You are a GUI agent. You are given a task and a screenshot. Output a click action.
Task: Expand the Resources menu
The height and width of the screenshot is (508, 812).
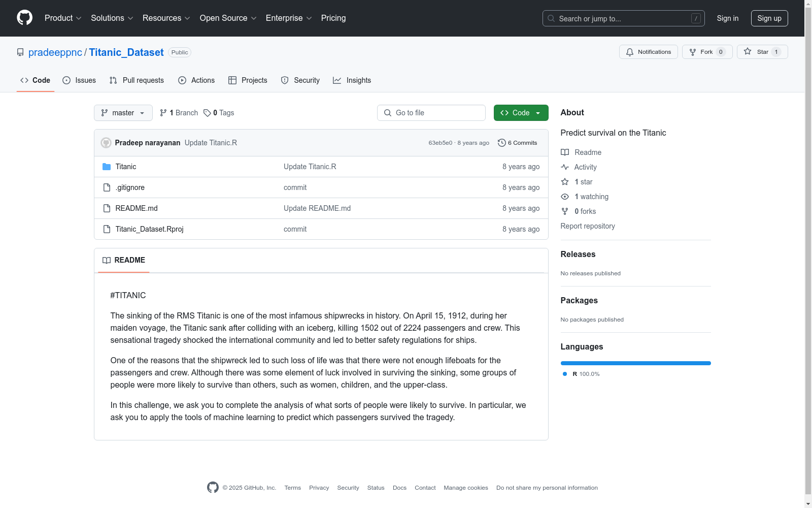pos(166,18)
